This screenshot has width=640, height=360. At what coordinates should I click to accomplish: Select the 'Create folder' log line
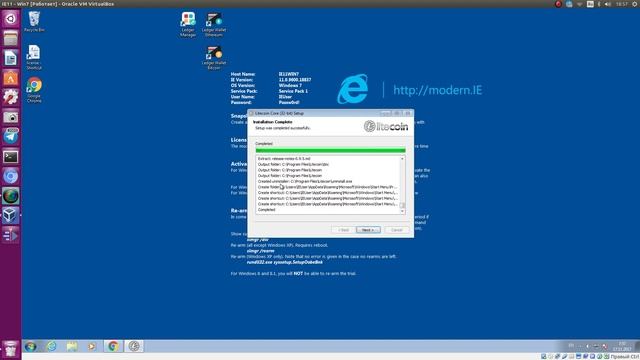pyautogui.click(x=327, y=187)
